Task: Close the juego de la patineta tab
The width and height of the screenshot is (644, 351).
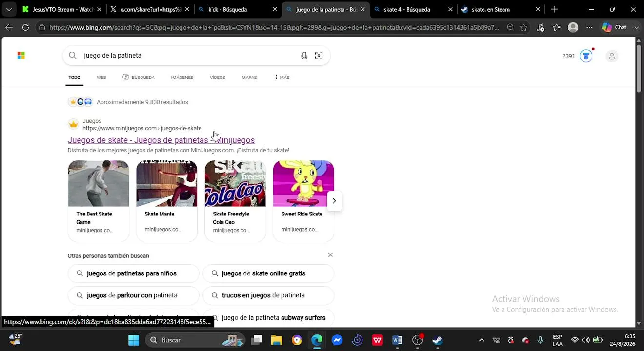Action: coord(362,9)
